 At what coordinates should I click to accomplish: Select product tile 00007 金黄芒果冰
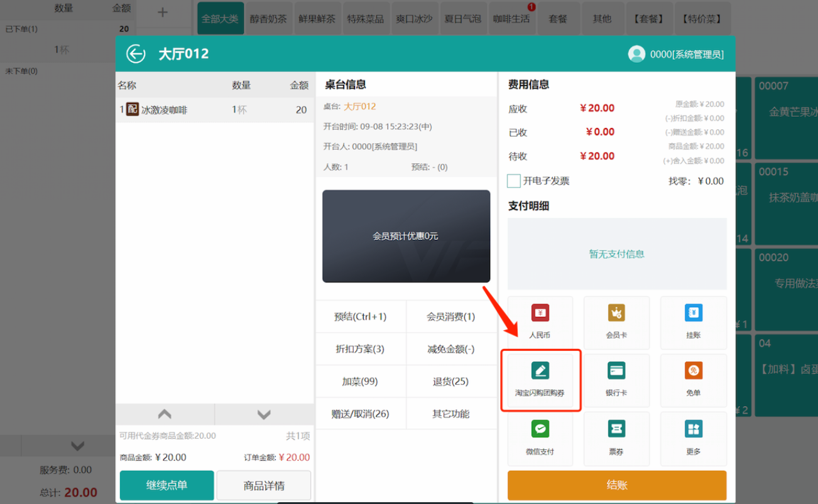787,119
